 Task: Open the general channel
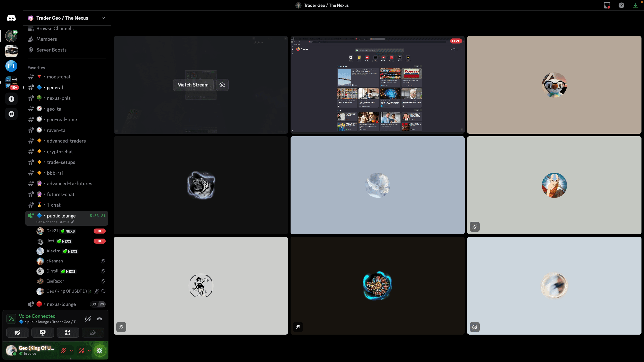point(55,87)
